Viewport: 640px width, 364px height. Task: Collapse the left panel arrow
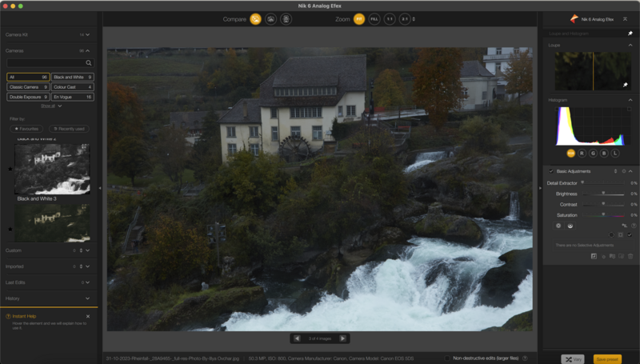[x=100, y=188]
